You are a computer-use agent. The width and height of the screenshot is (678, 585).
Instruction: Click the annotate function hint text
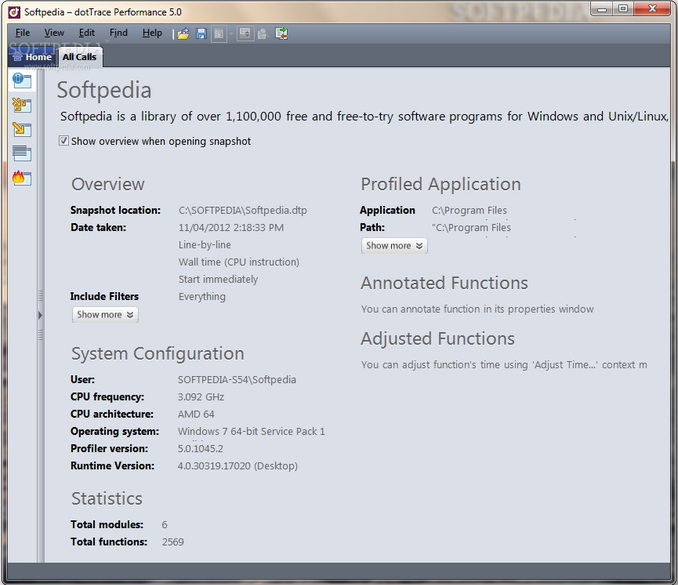[x=477, y=309]
